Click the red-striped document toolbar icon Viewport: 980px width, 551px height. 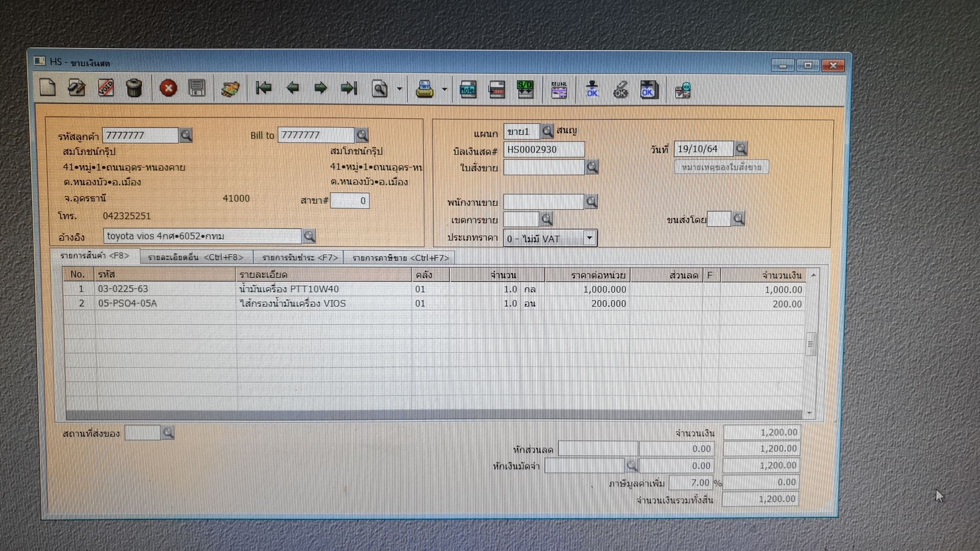(497, 89)
